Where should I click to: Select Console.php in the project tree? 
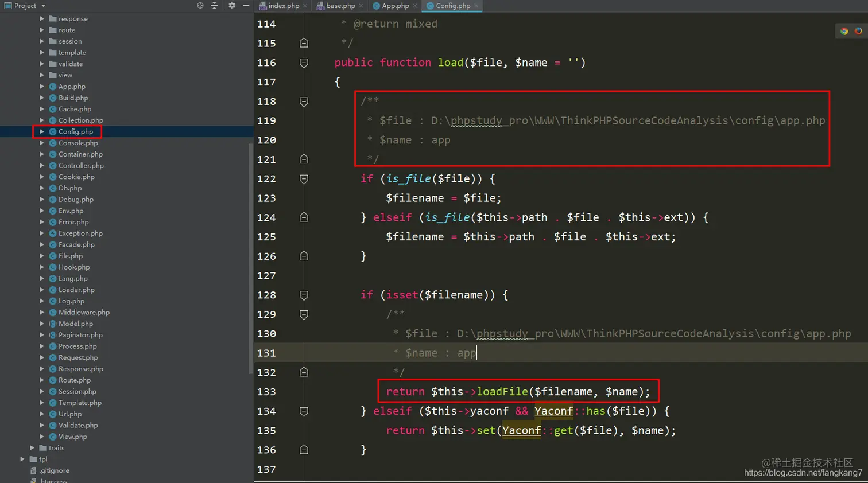tap(78, 143)
